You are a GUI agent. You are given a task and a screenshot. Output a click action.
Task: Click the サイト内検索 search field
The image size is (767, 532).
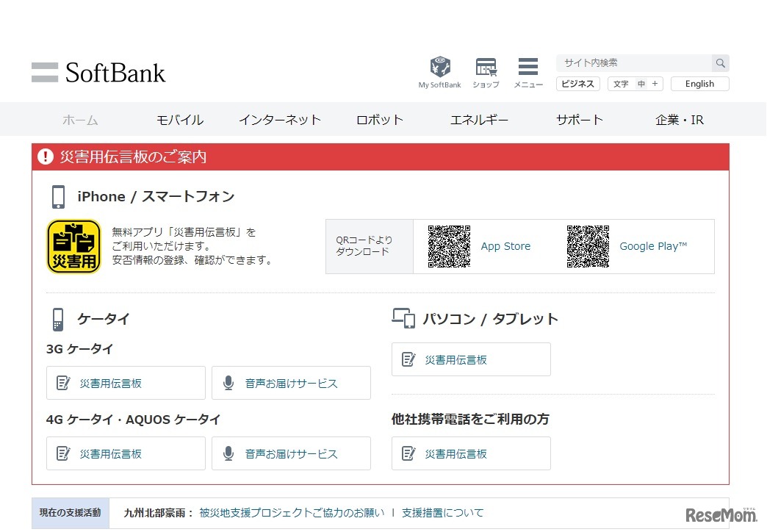(634, 63)
